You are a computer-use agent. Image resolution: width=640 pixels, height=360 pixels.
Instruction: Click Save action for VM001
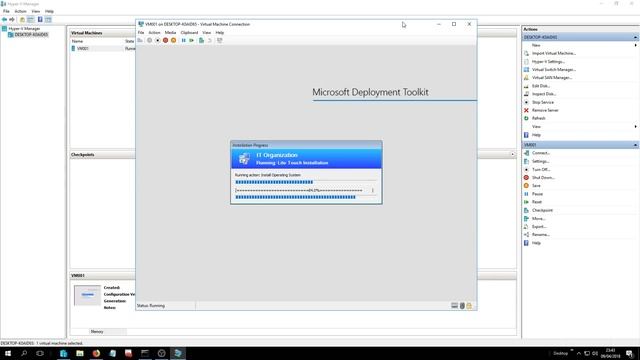pyautogui.click(x=536, y=186)
